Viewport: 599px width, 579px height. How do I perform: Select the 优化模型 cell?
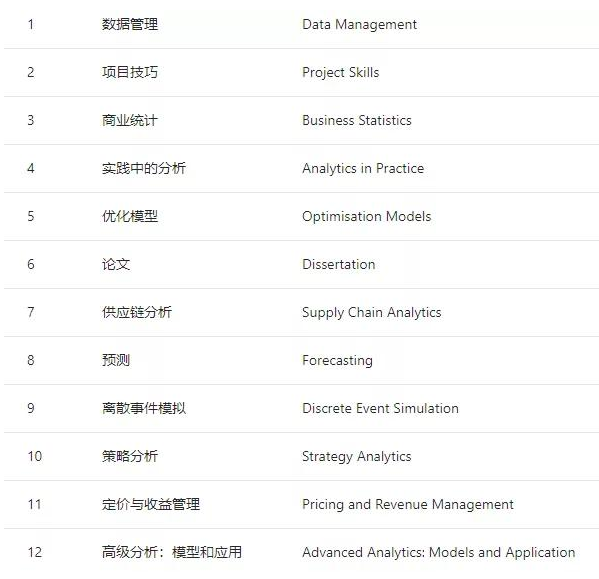point(130,217)
